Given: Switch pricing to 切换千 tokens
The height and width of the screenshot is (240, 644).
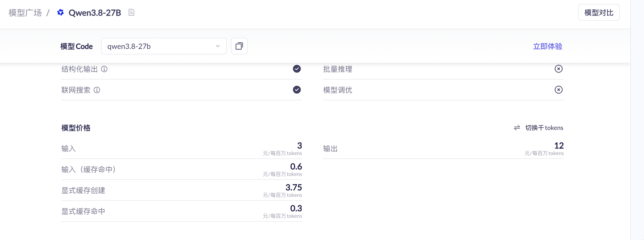Looking at the screenshot, I should pyautogui.click(x=544, y=128).
